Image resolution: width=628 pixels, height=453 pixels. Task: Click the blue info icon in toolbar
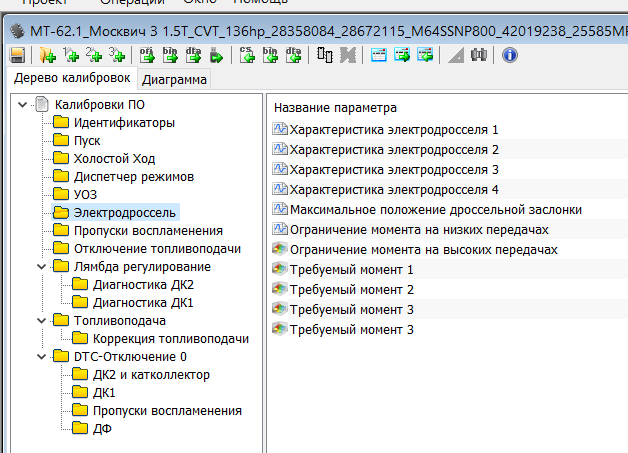510,55
